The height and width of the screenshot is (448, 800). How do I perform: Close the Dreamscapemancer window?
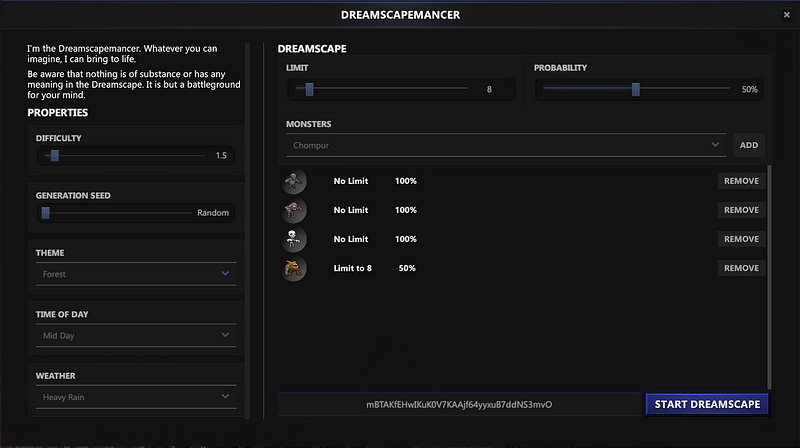pos(784,15)
